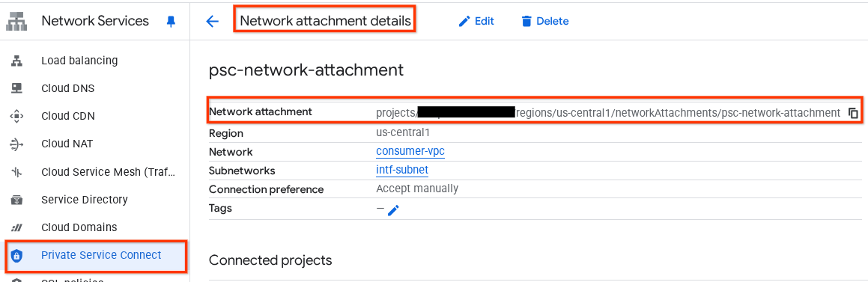Click the Cloud DNS sidebar icon

click(16, 88)
